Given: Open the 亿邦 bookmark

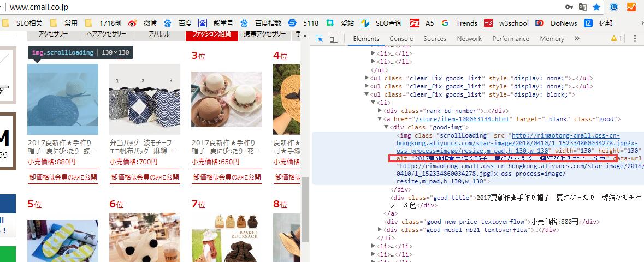Looking at the screenshot, I should pos(599,23).
